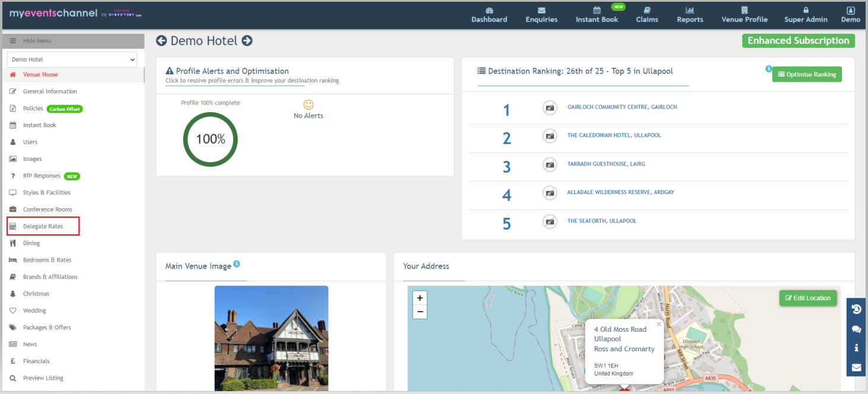
Task: Zoom out on the map
Action: (x=420, y=312)
